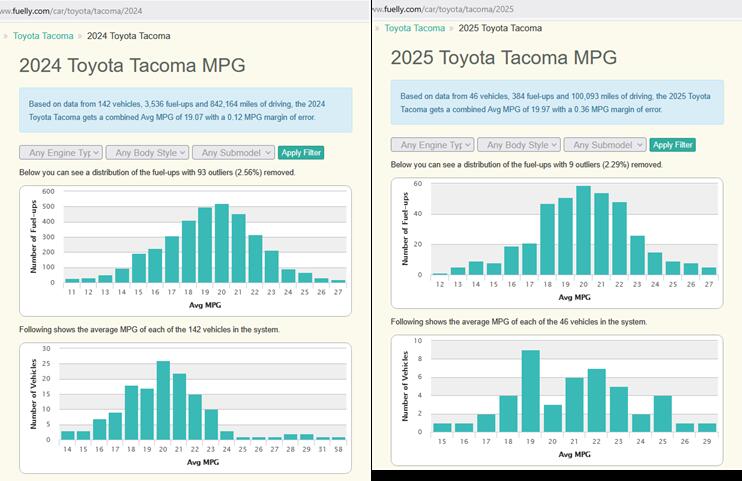Viewport: 742px width, 481px height.
Task: Click the 19 MPG bar in 2024 fuel-ups chart
Action: 205,245
